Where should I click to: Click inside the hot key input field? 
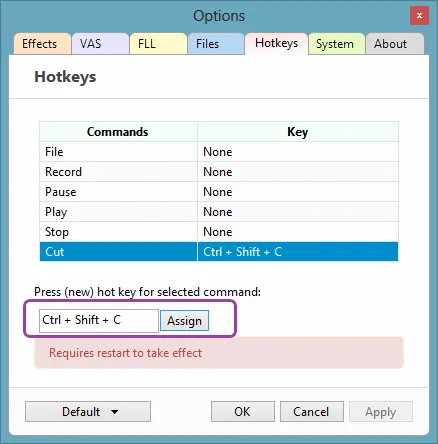click(x=99, y=321)
